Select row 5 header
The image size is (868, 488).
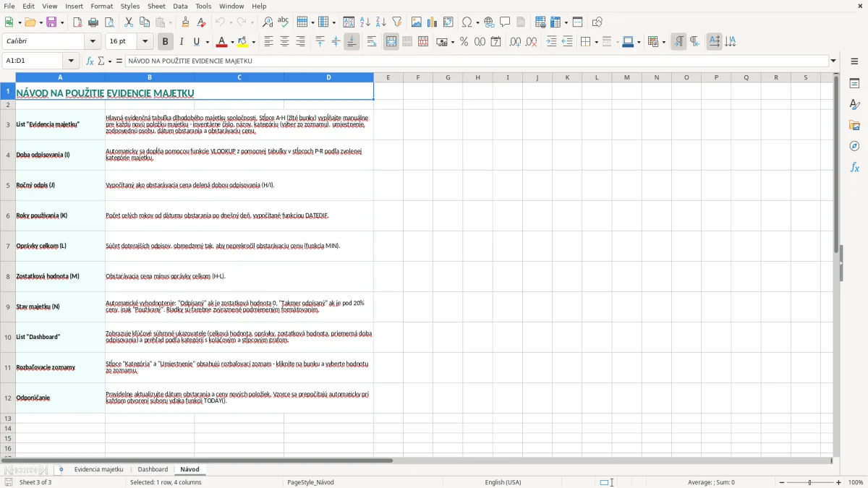click(x=8, y=185)
